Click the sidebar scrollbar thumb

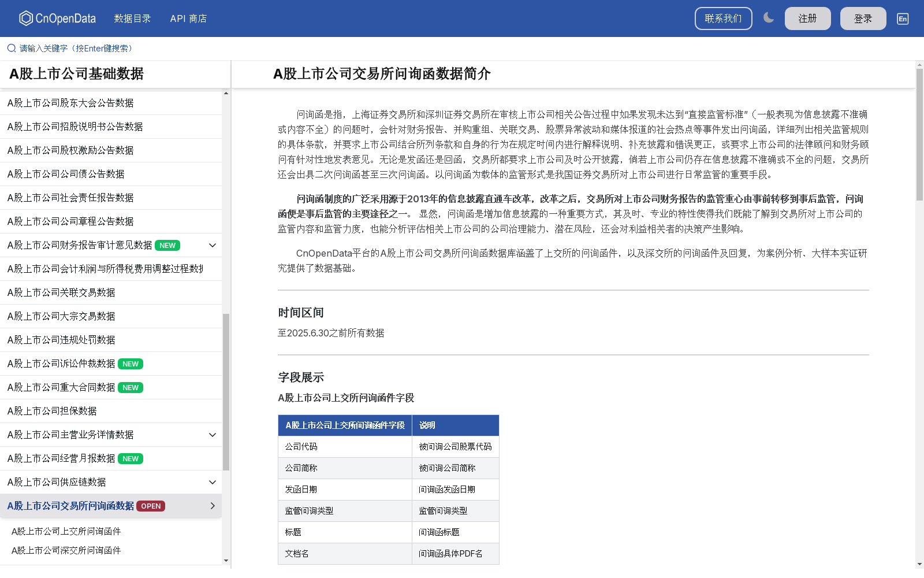[226, 392]
